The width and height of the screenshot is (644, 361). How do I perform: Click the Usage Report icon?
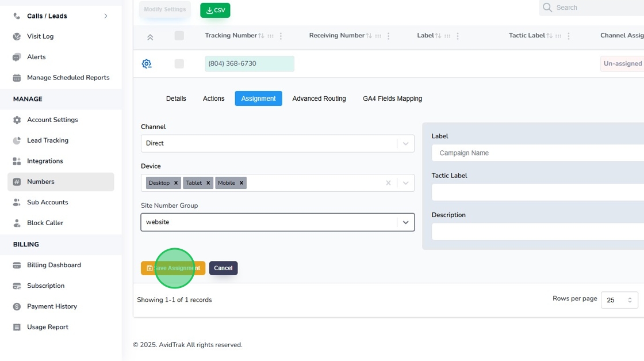pyautogui.click(x=17, y=327)
